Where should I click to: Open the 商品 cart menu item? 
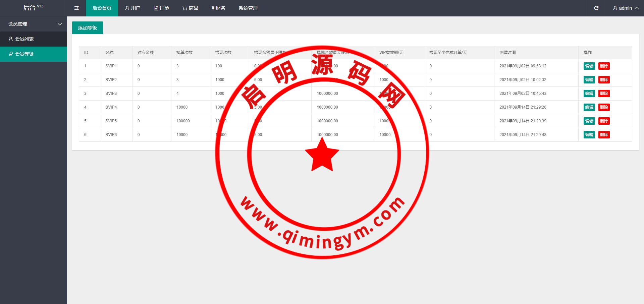pos(190,8)
